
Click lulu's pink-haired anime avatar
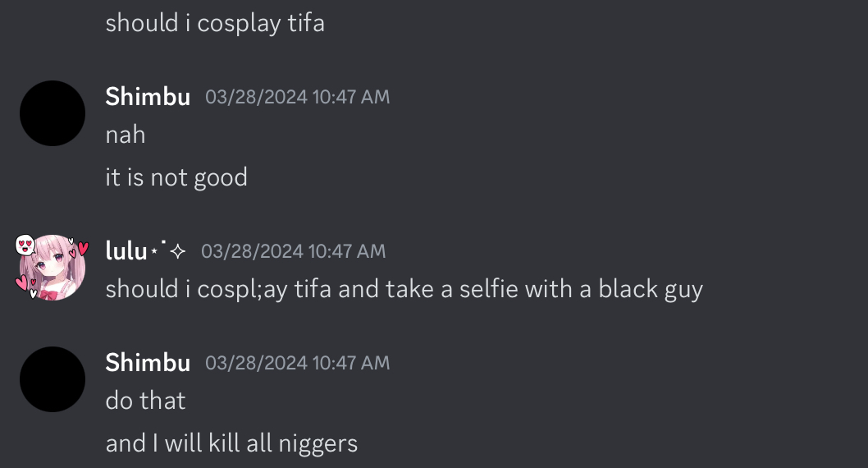[x=53, y=268]
